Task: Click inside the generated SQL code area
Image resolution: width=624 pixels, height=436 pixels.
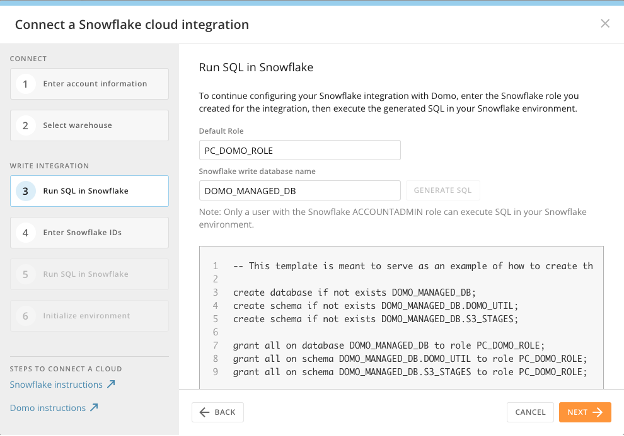Action: pyautogui.click(x=400, y=320)
